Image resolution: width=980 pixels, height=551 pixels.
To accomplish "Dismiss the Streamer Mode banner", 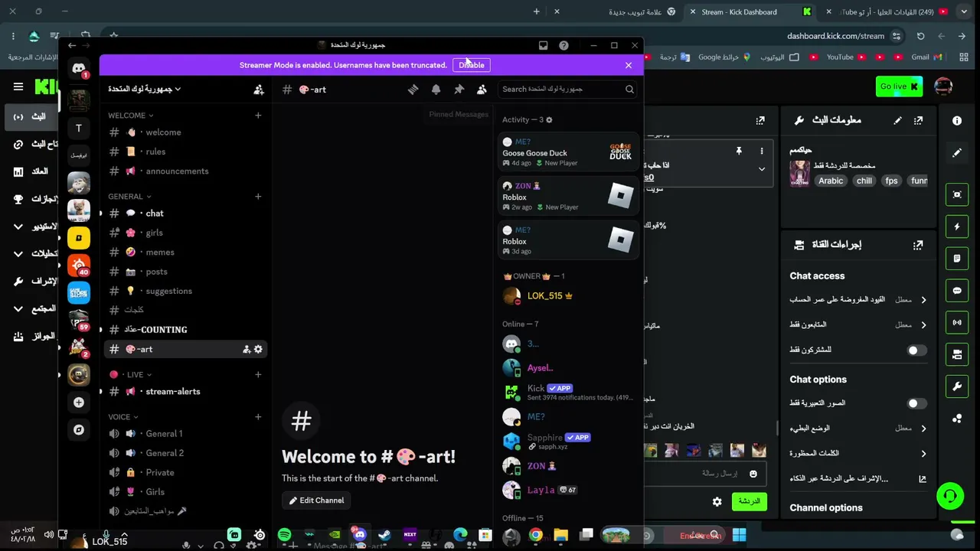I will [629, 65].
